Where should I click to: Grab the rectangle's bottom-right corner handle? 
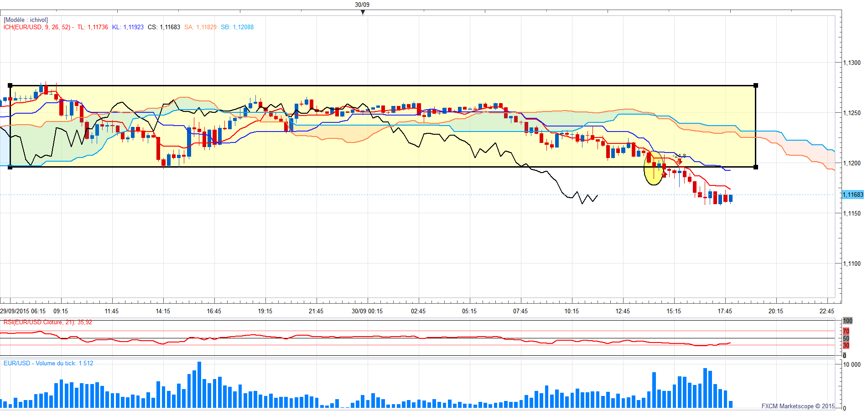pyautogui.click(x=756, y=167)
